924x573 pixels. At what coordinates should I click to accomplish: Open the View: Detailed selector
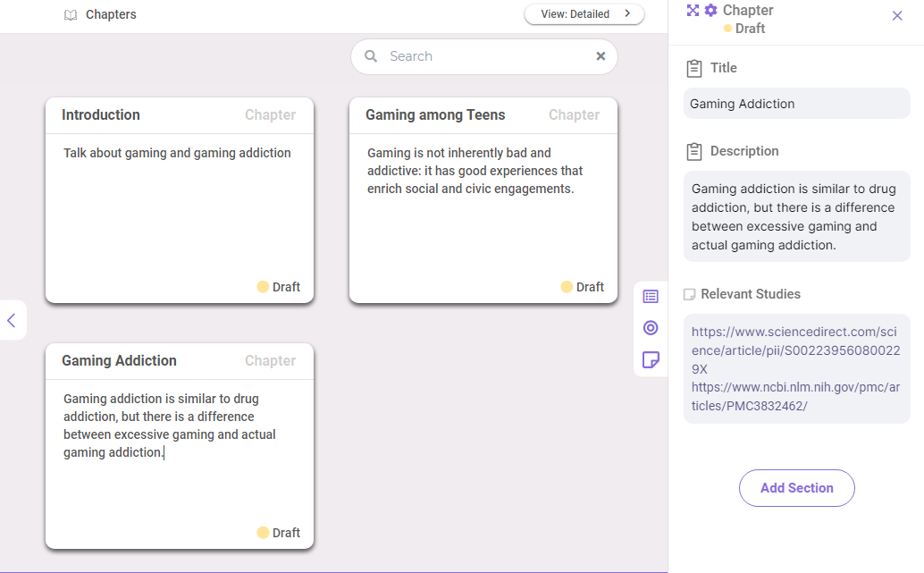point(584,14)
